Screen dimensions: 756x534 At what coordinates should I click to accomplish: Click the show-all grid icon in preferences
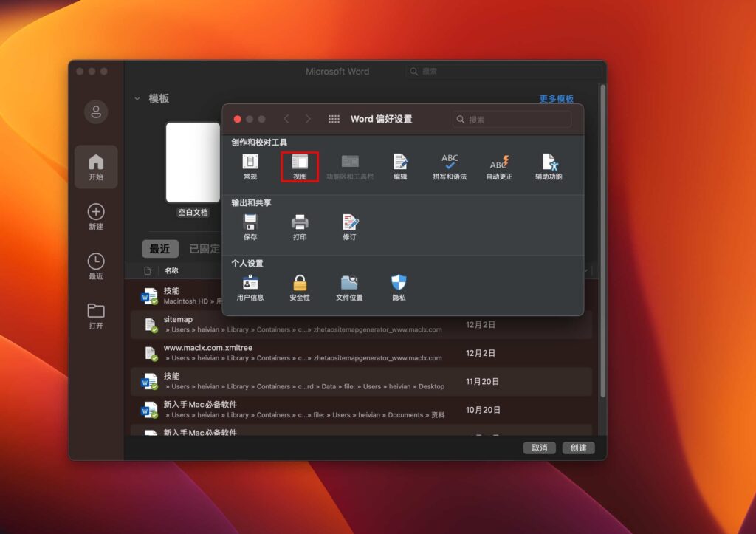click(x=334, y=118)
